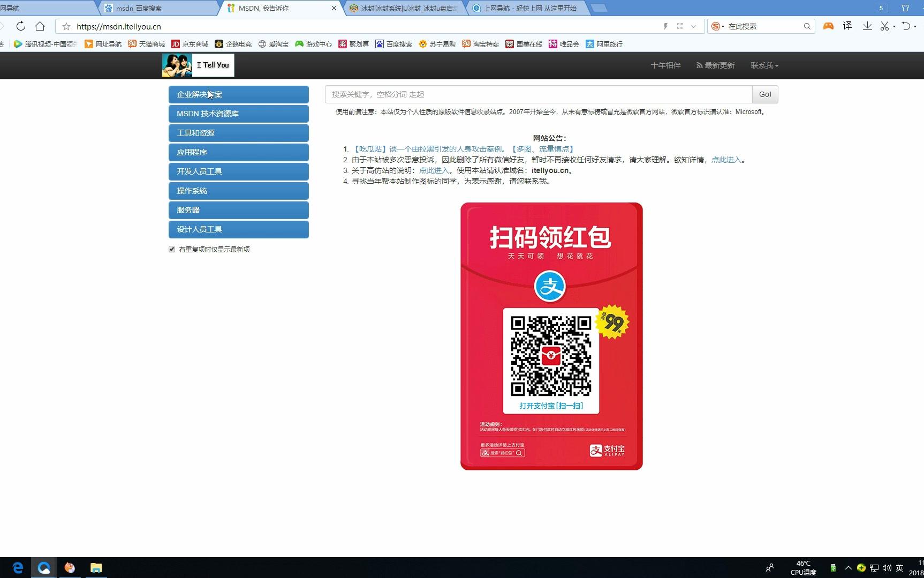Switch to the 上网导航 tab
This screenshot has width=924, height=578.
[529, 8]
